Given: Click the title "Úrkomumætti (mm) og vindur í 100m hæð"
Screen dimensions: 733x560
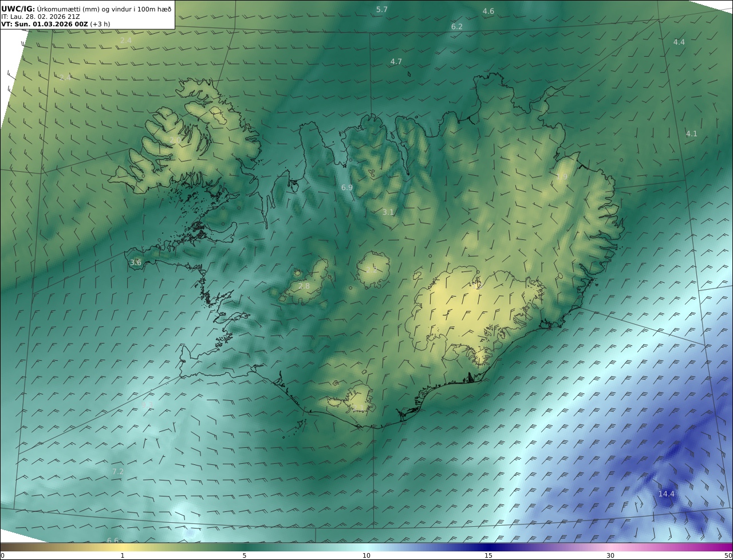Looking at the screenshot, I should coord(104,9).
